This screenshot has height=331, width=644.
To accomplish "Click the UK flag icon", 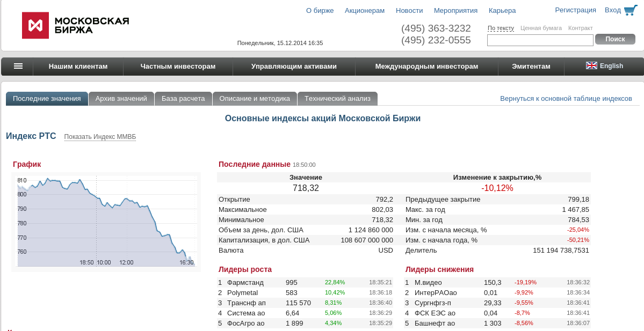I will [591, 65].
